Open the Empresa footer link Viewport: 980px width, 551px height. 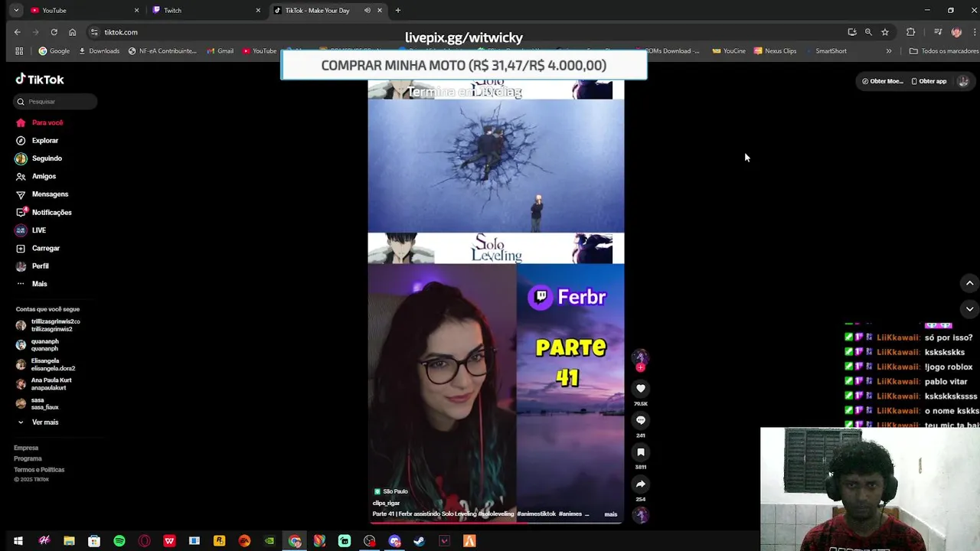tap(26, 448)
